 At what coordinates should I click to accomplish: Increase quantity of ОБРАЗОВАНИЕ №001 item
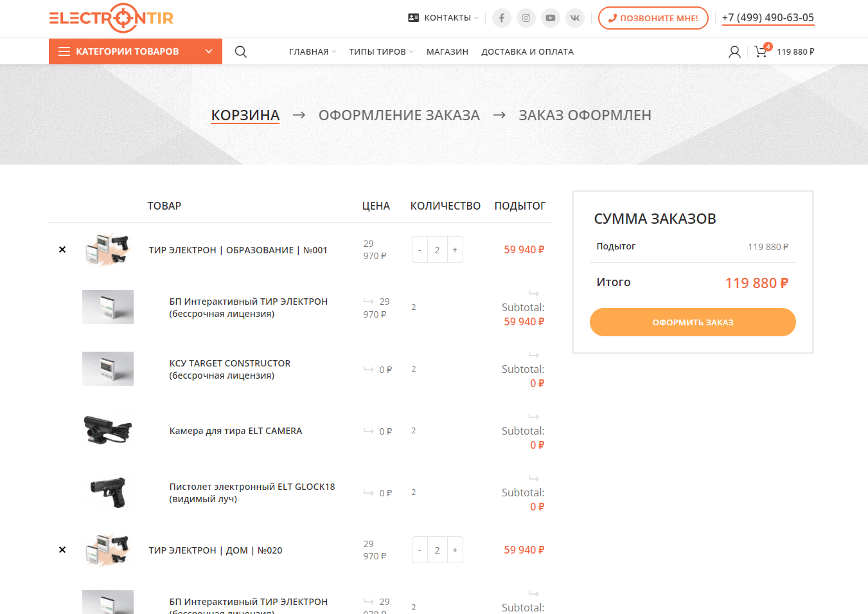point(455,249)
